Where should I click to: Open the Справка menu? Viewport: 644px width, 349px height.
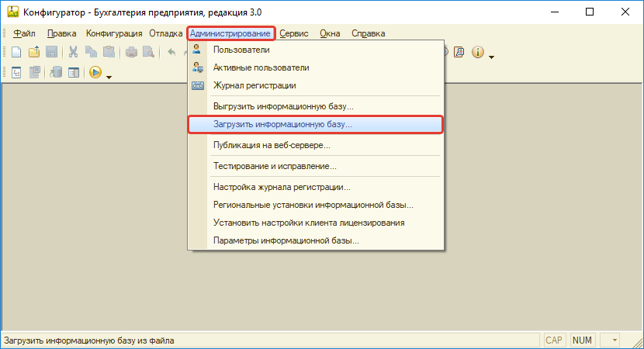coord(368,33)
